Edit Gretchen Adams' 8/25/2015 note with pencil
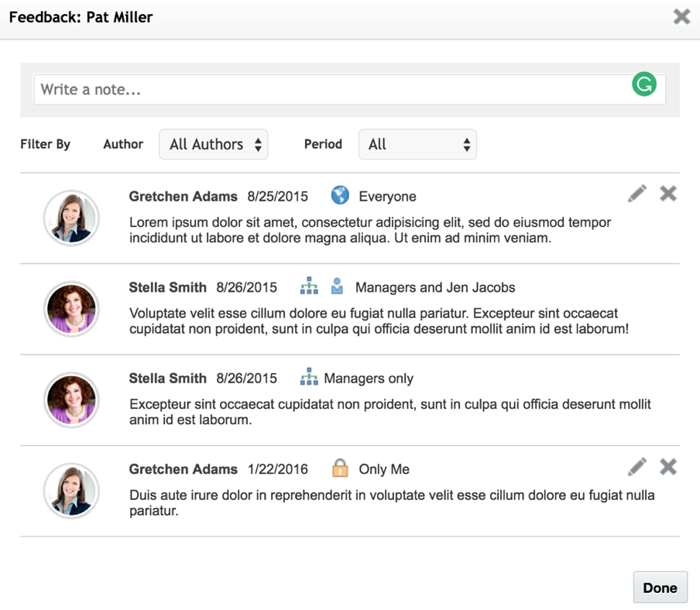Viewport: 700px width, 610px height. [x=637, y=194]
